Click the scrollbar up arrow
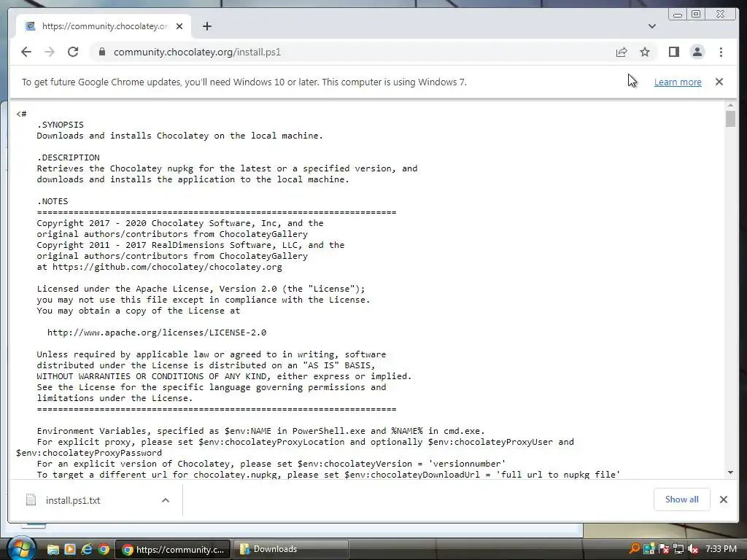747x560 pixels. click(x=731, y=105)
